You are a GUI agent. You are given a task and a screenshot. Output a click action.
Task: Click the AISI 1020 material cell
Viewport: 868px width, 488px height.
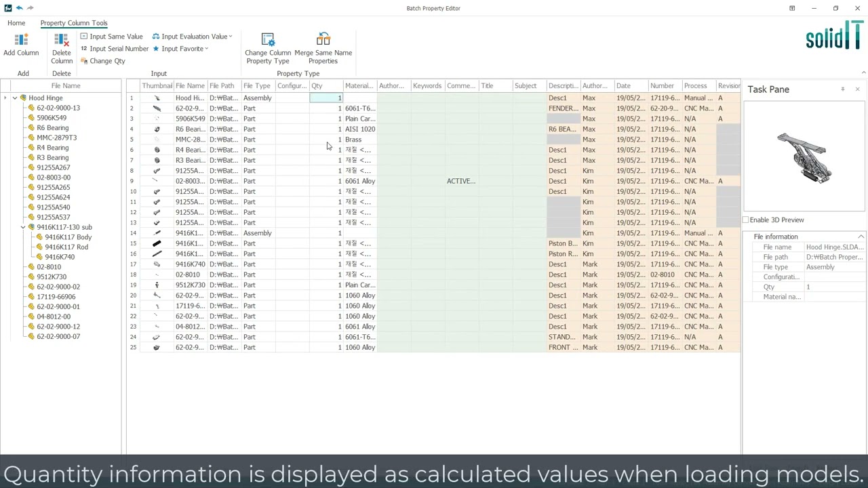click(360, 129)
